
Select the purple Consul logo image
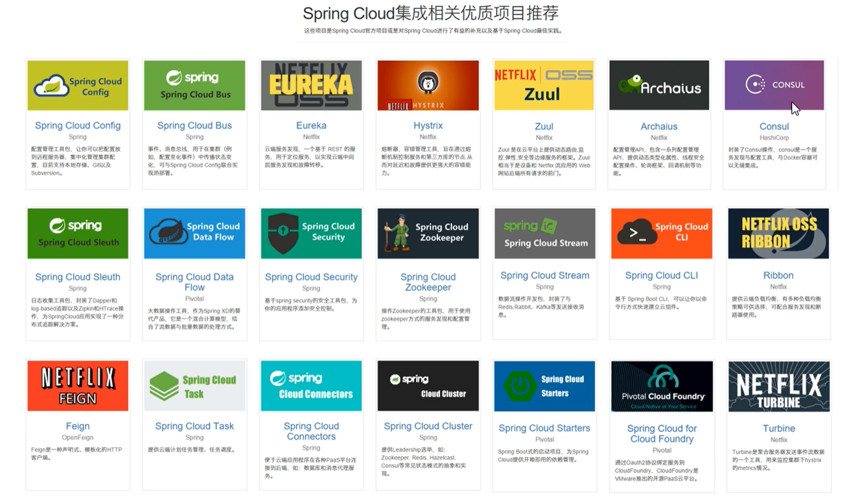click(x=774, y=86)
